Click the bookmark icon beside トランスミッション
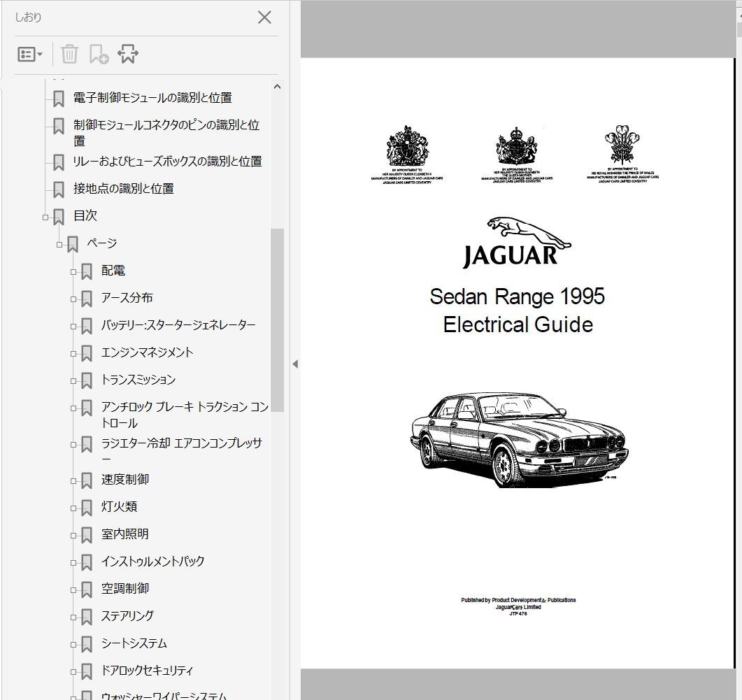 pyautogui.click(x=87, y=380)
